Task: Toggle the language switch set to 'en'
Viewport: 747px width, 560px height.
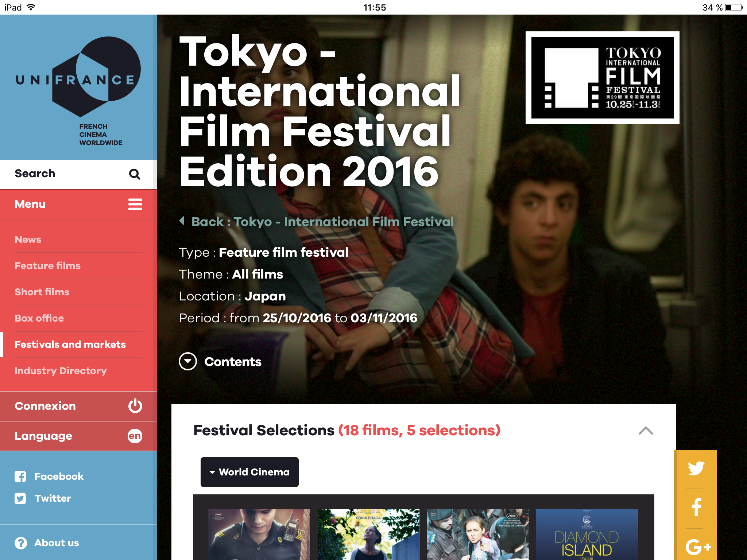Action: pos(135,436)
